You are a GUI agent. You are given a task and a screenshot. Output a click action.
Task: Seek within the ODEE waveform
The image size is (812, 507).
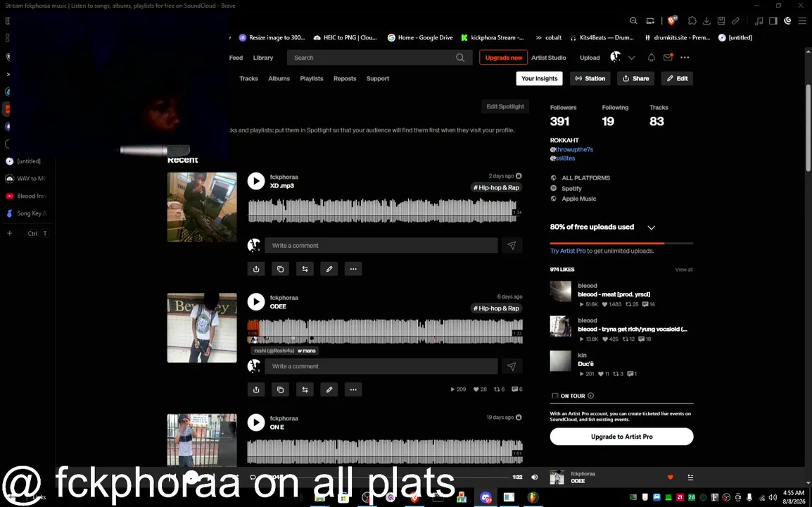[386, 331]
